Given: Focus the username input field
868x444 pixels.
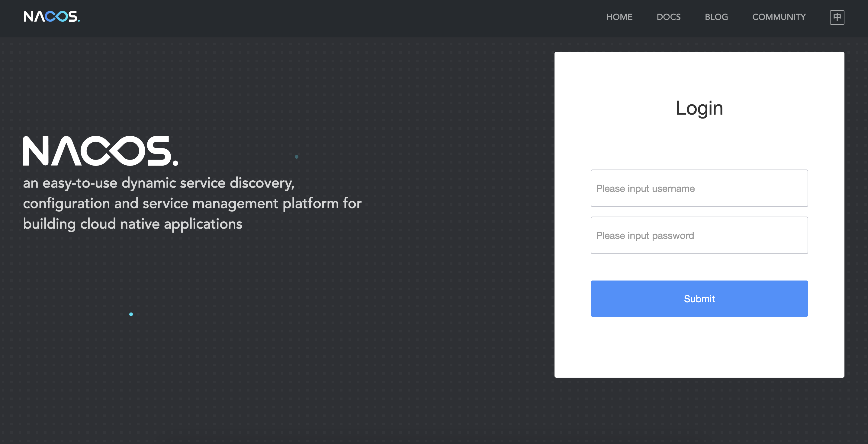Looking at the screenshot, I should pyautogui.click(x=699, y=188).
